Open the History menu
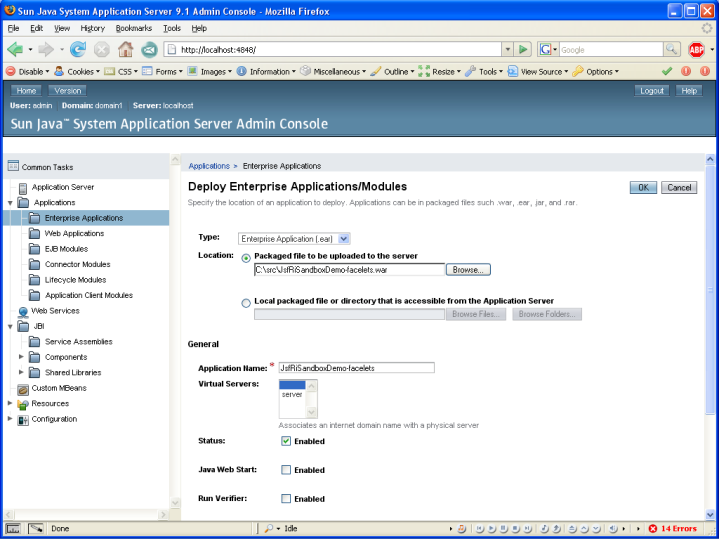This screenshot has height=539, width=719. pyautogui.click(x=93, y=28)
